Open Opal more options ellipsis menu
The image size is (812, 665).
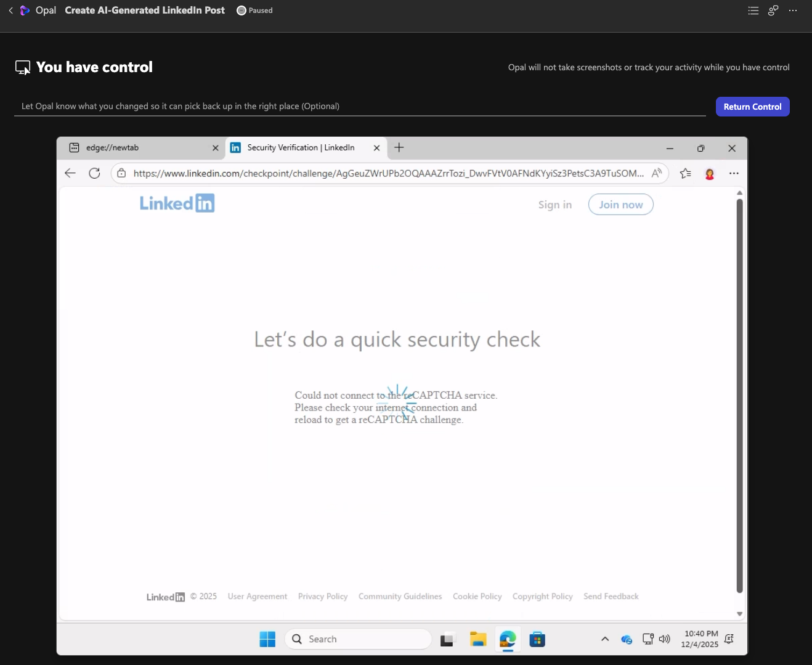pos(793,10)
